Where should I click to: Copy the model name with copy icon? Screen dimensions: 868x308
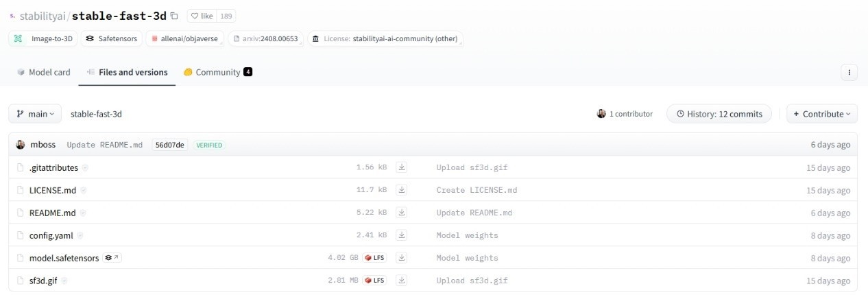(x=174, y=16)
